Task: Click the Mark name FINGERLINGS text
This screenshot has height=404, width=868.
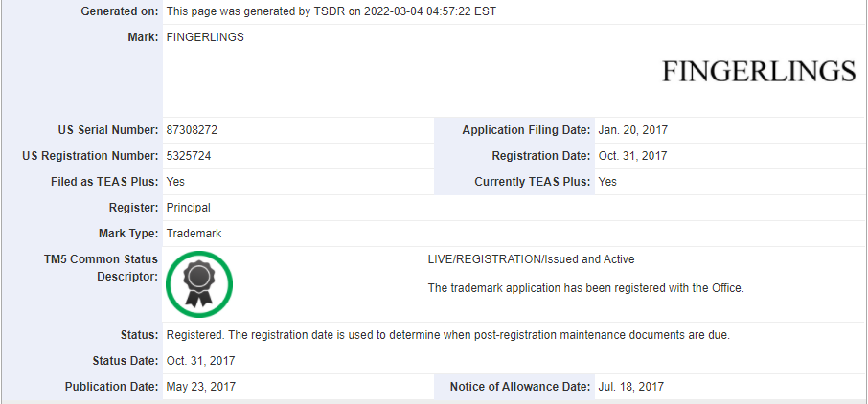Action: 205,37
